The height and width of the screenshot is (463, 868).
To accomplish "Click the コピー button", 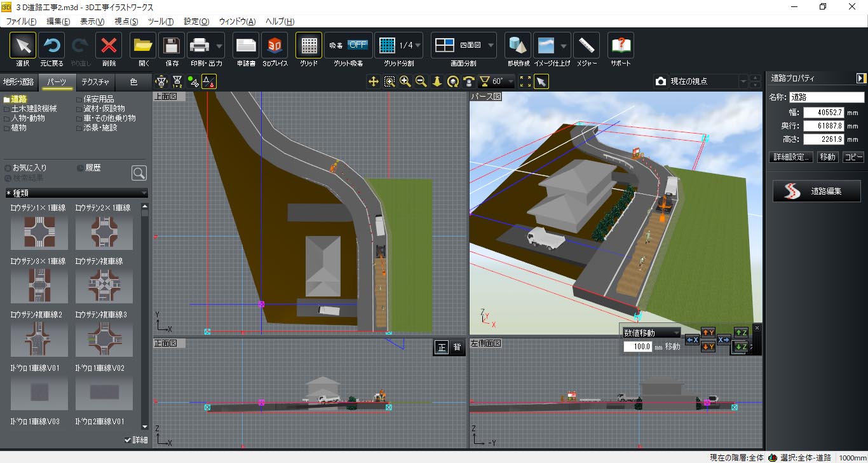I will pos(853,157).
